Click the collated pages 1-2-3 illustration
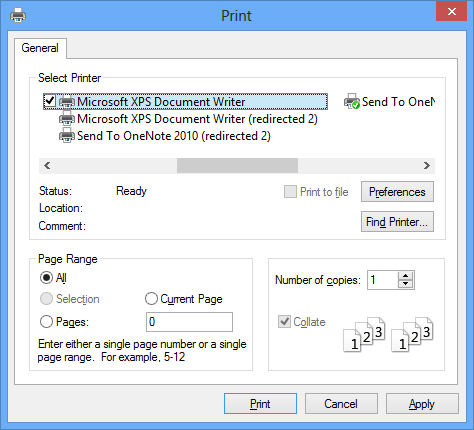The height and width of the screenshot is (430, 474). (388, 335)
